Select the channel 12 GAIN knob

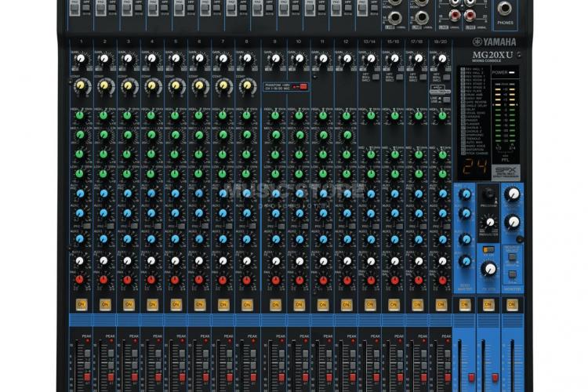tap(347, 59)
